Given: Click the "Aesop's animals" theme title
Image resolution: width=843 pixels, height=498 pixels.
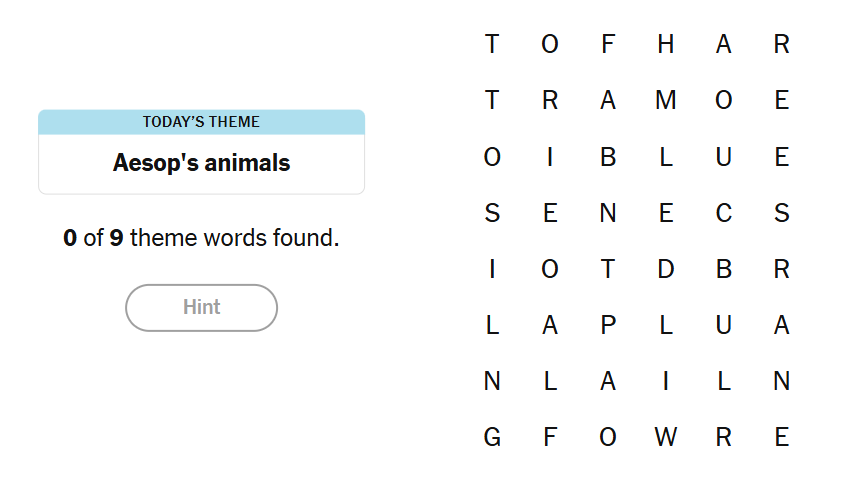Looking at the screenshot, I should tap(201, 163).
